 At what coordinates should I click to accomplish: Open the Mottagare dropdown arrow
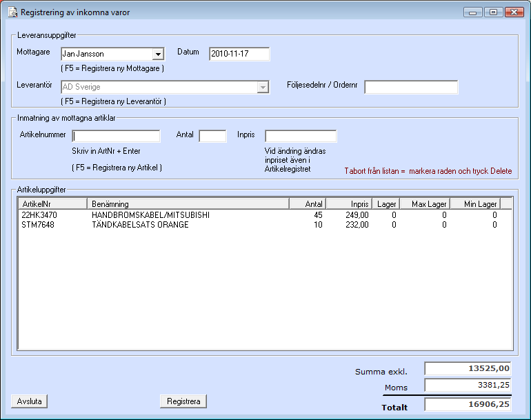[158, 54]
